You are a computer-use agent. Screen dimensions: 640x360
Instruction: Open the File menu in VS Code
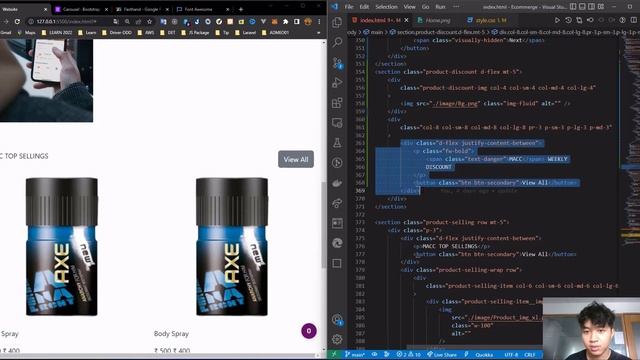pyautogui.click(x=349, y=7)
